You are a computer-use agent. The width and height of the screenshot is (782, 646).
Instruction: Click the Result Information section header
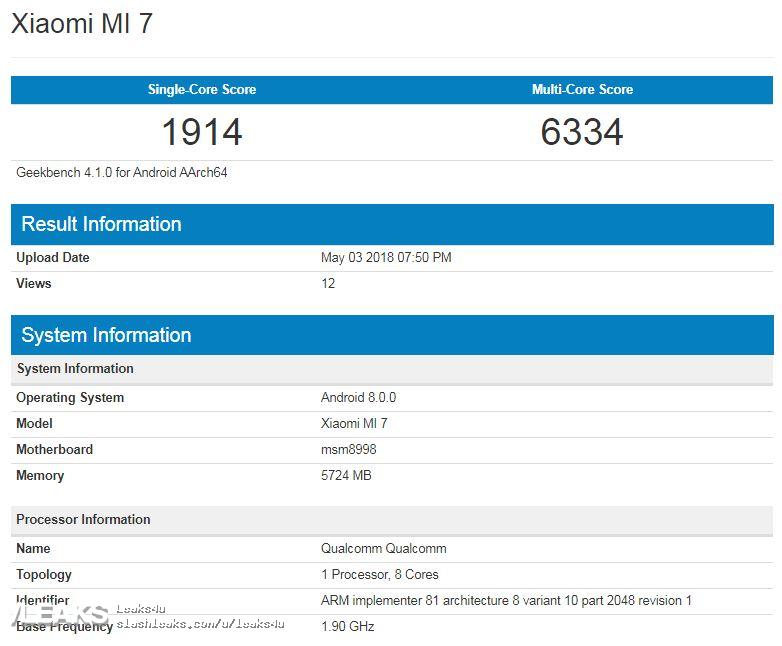point(392,224)
